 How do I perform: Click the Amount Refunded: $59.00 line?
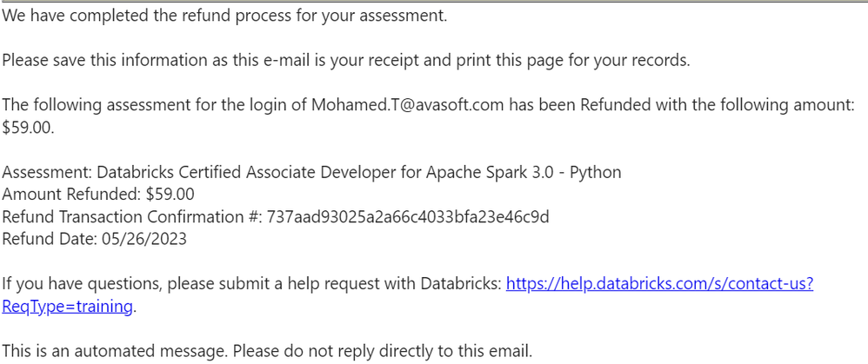tap(98, 195)
